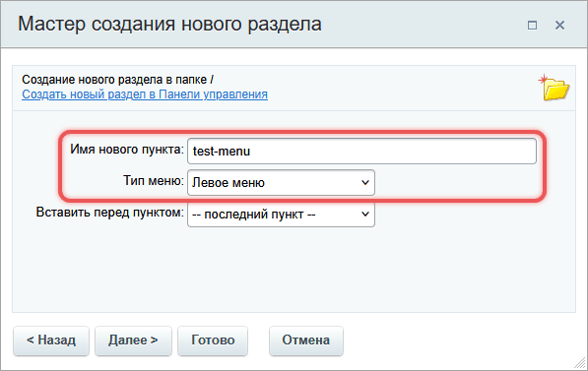Close the dialog with the X icon
Image resolution: width=588 pixels, height=371 pixels.
pos(559,26)
